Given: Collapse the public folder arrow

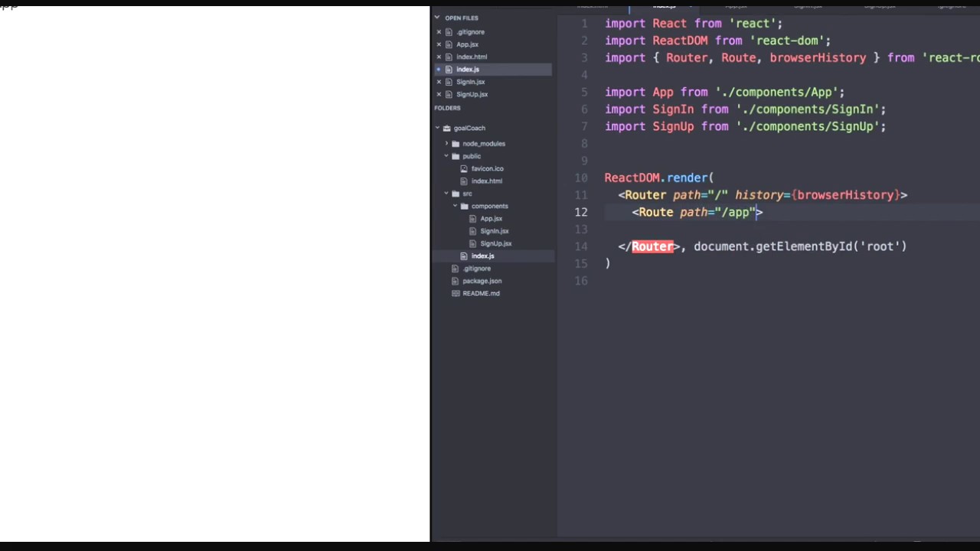Looking at the screenshot, I should 447,156.
